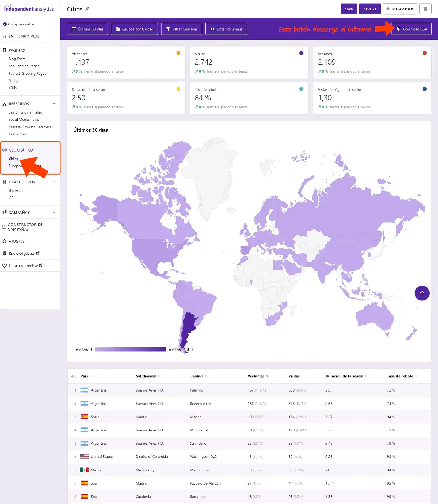Viewport: 438px width, 504px height.
Task: Open Social Media Traffic report
Action: point(24,120)
